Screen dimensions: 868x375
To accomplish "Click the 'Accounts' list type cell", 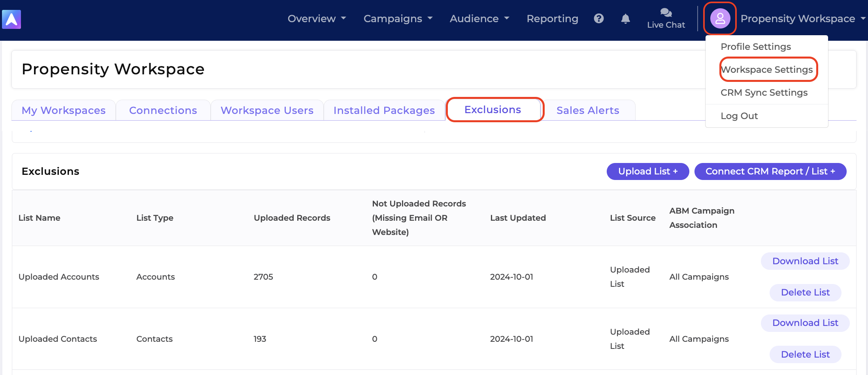I will pyautogui.click(x=155, y=277).
